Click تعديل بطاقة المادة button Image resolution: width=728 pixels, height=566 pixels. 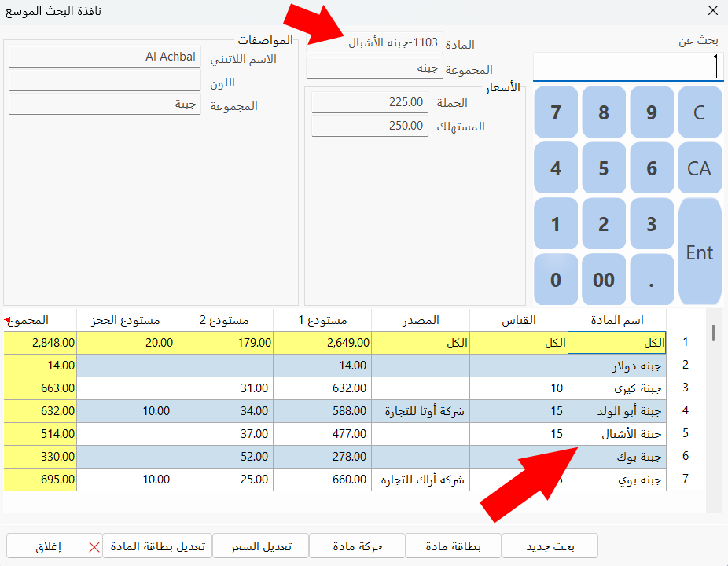[x=157, y=546]
